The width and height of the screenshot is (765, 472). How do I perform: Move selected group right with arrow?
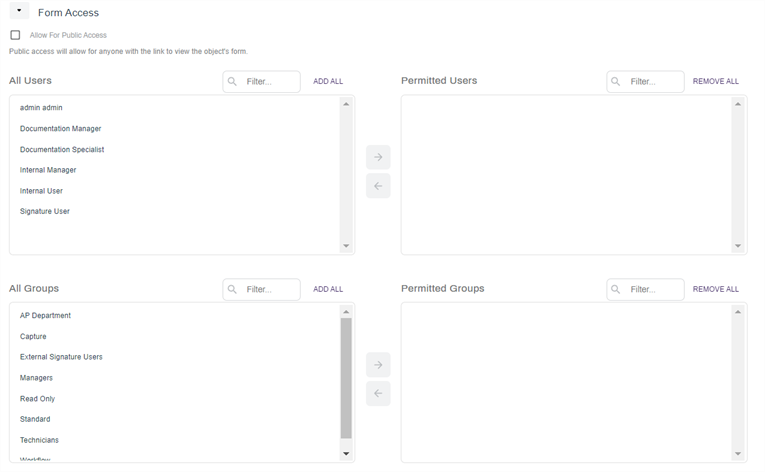[x=378, y=365]
